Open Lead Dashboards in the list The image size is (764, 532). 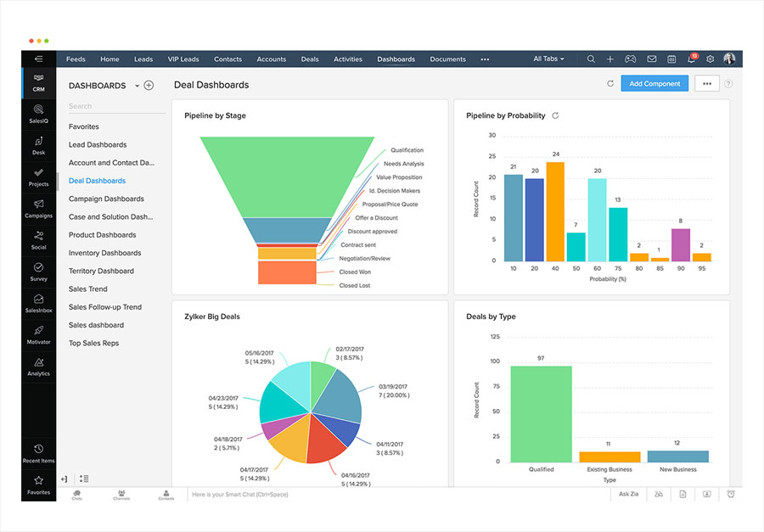98,145
